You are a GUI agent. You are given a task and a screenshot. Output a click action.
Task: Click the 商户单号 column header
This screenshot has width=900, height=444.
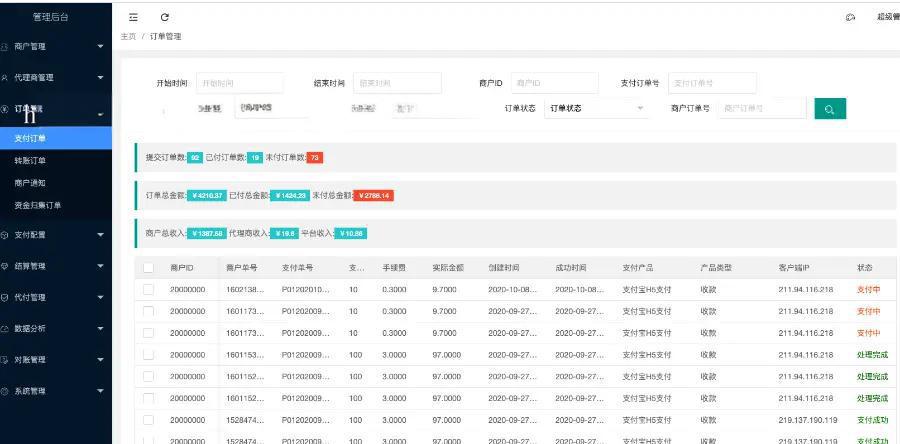click(242, 268)
